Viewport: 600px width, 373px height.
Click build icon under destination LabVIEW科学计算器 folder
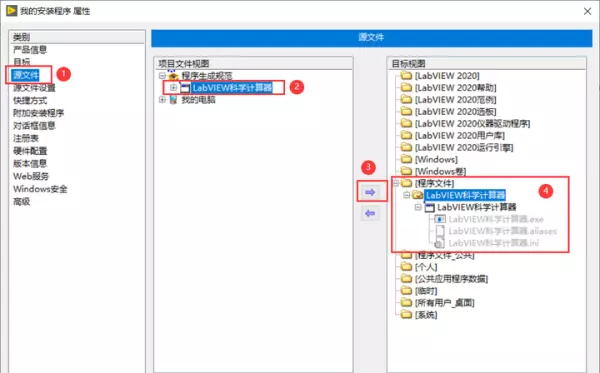coord(430,207)
